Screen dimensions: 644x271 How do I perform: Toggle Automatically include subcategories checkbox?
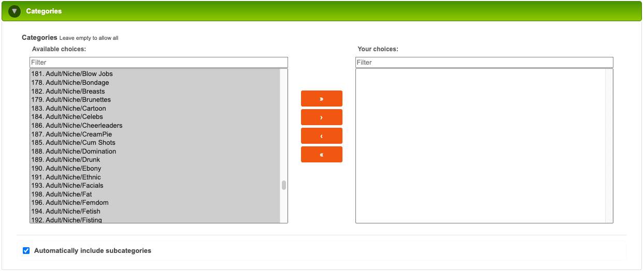(26, 251)
